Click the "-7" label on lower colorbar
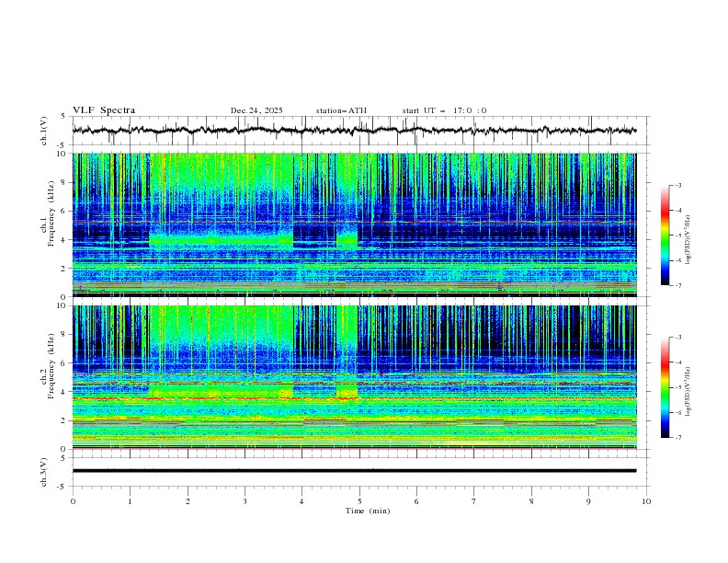This screenshot has height=563, width=728. click(678, 437)
